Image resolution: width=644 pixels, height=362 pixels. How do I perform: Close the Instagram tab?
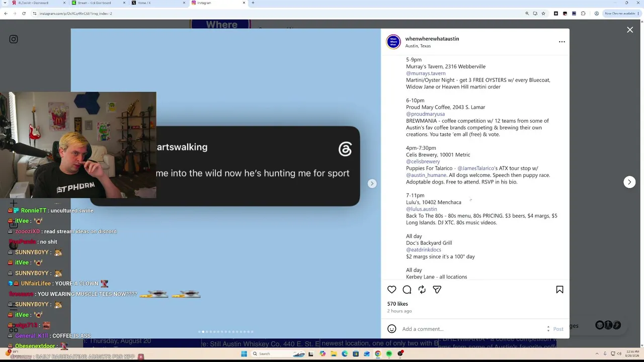tap(244, 3)
